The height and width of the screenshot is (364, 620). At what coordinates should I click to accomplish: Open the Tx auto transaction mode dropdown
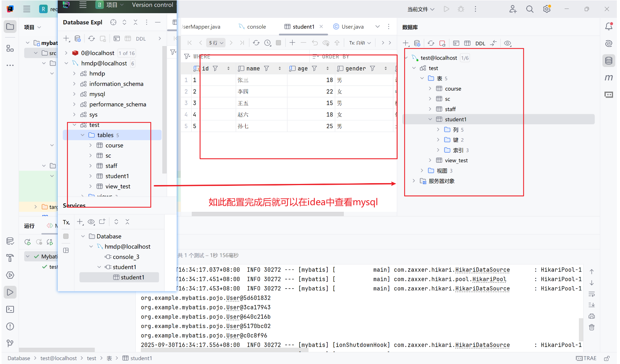[360, 43]
